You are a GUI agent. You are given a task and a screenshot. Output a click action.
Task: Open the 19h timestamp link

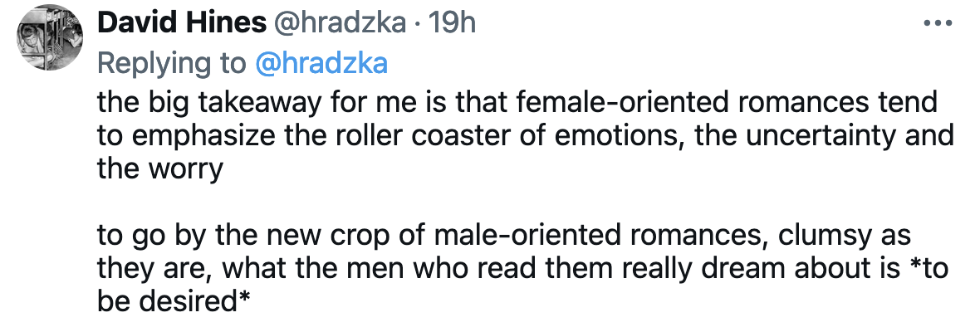(x=452, y=22)
